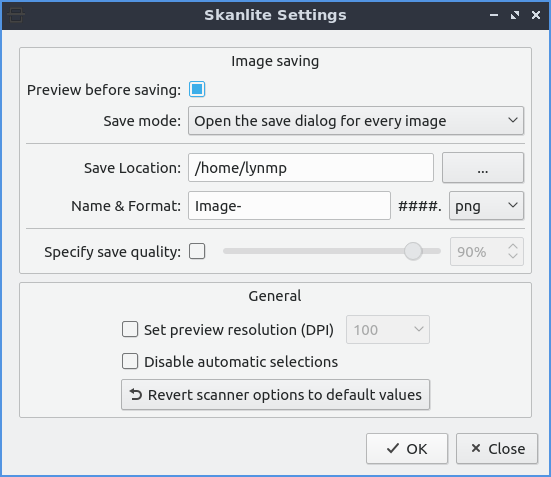Screen dimensions: 551x477
Task: Enable Specify save quality checkbox
Action: [x=197, y=251]
